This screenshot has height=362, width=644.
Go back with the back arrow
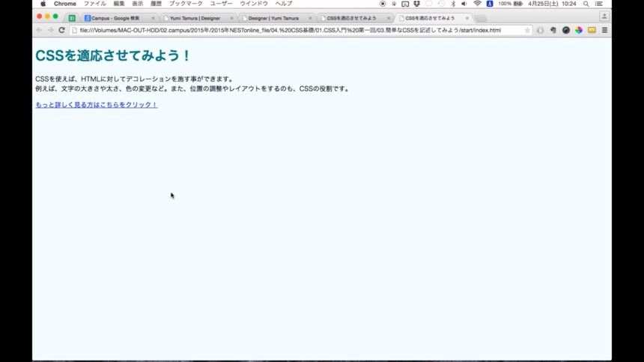coord(40,30)
